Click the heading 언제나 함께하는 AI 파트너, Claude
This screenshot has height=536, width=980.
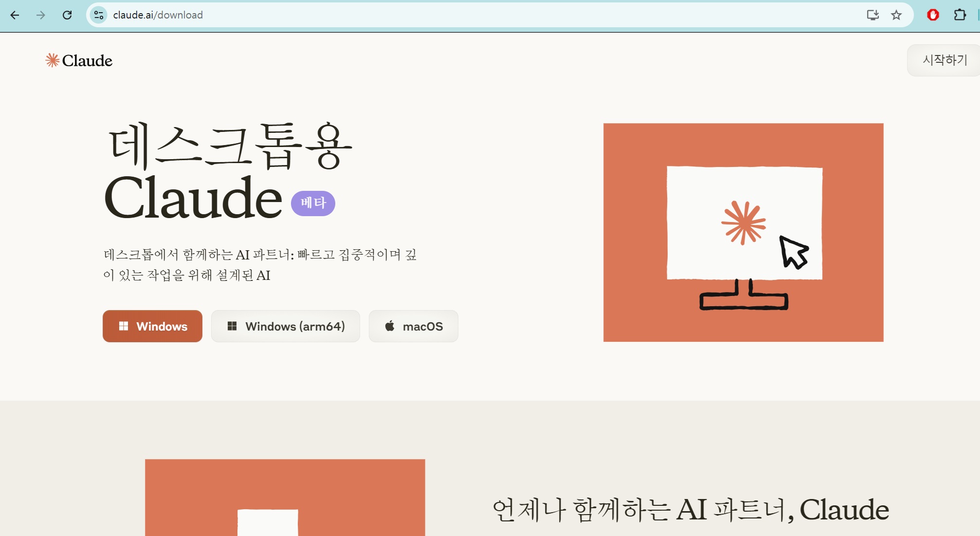point(690,510)
